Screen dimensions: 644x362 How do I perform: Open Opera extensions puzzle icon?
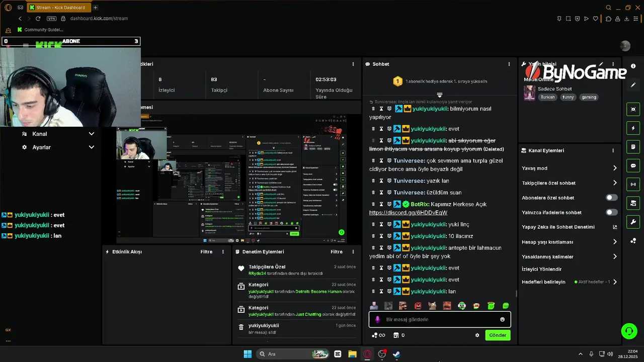(608, 19)
